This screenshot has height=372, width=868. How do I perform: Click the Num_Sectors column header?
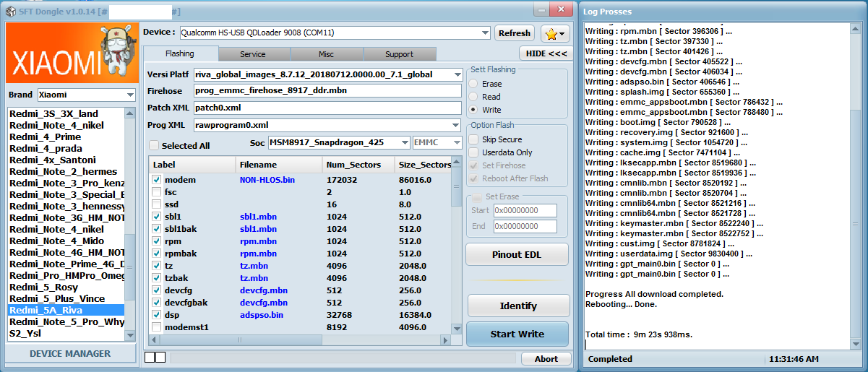click(358, 165)
